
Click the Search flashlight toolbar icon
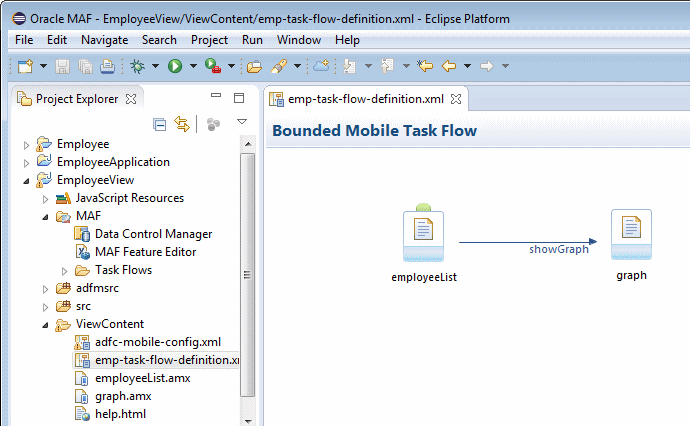pyautogui.click(x=279, y=66)
